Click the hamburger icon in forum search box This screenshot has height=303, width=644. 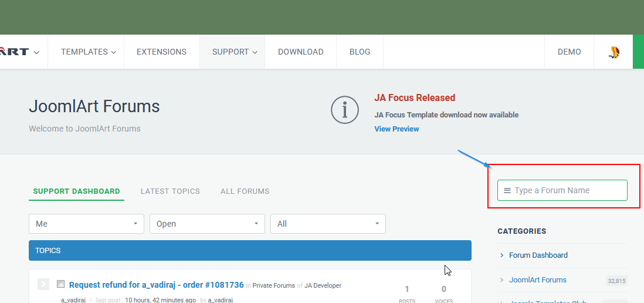pos(507,190)
